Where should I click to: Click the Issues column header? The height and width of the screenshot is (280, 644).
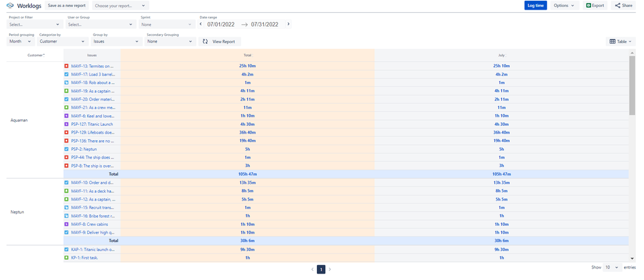92,55
